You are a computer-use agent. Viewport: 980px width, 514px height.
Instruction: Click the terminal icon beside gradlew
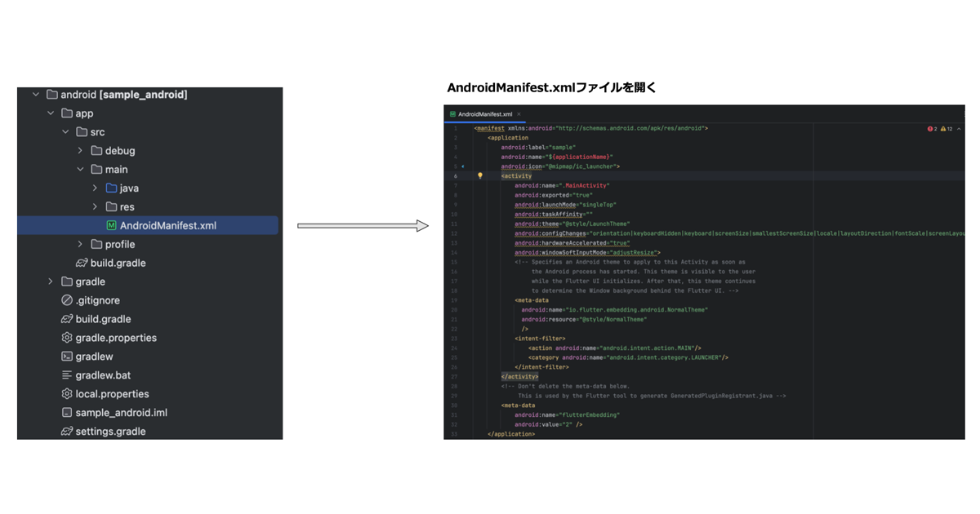pos(66,357)
